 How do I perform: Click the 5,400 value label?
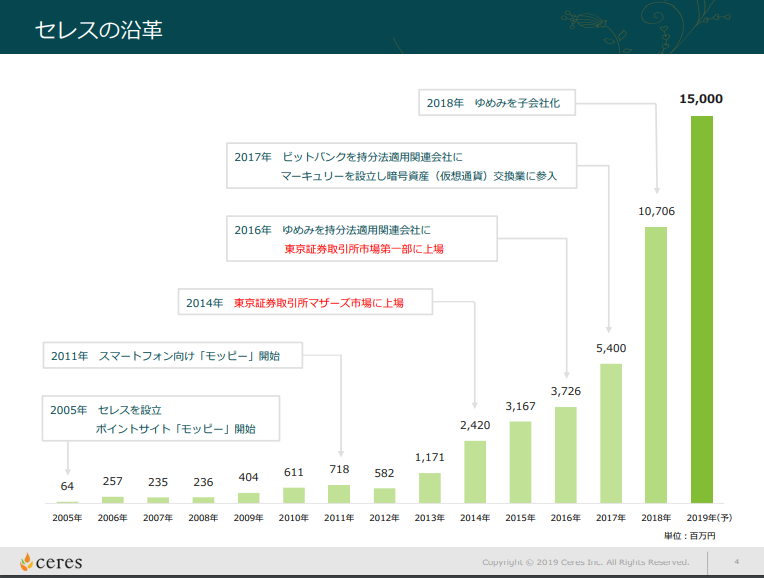pos(611,348)
